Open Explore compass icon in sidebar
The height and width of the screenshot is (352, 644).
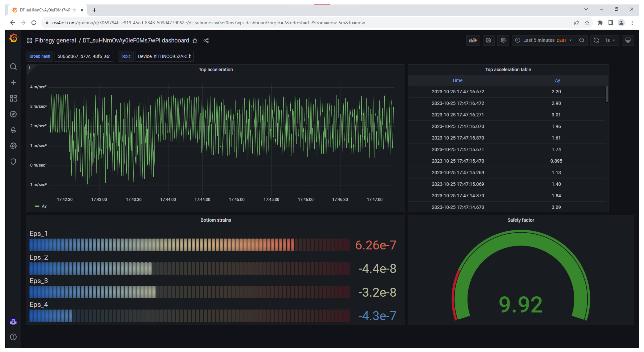13,114
